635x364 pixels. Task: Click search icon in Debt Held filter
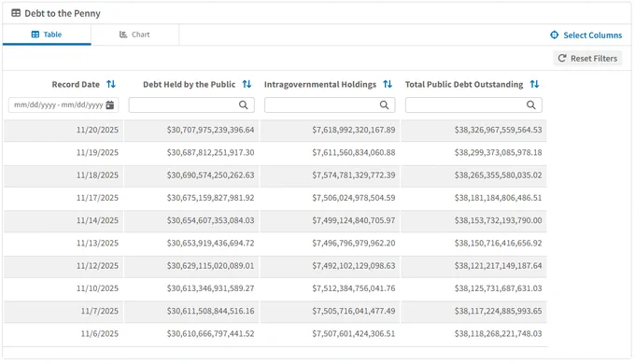(x=244, y=105)
